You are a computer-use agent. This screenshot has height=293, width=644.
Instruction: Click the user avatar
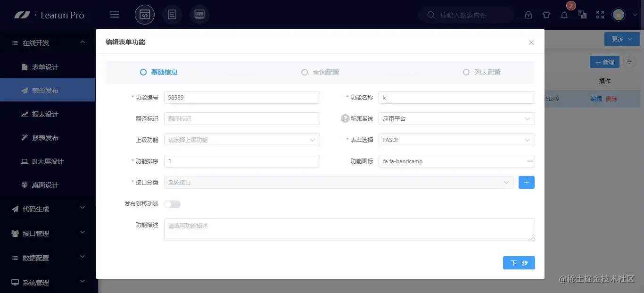619,15
